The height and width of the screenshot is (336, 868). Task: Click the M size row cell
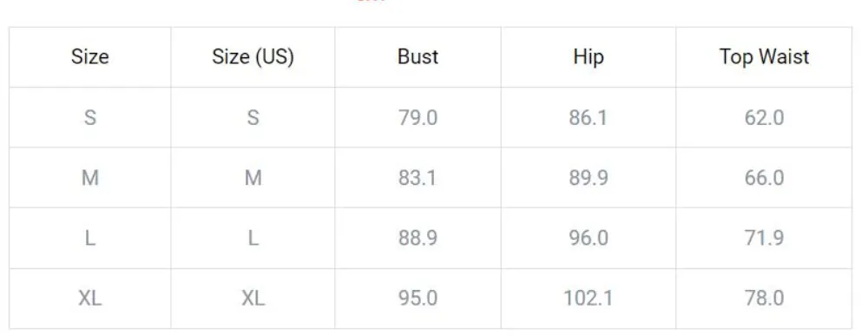tap(89, 178)
